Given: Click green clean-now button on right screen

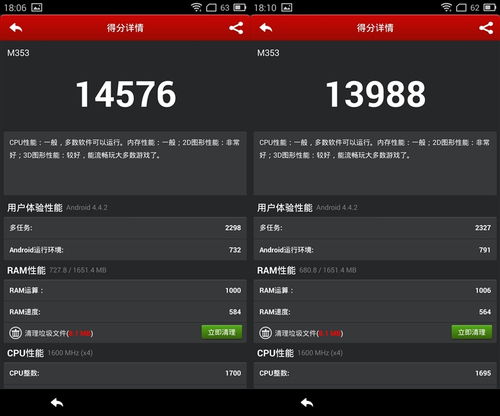Looking at the screenshot, I should (472, 332).
